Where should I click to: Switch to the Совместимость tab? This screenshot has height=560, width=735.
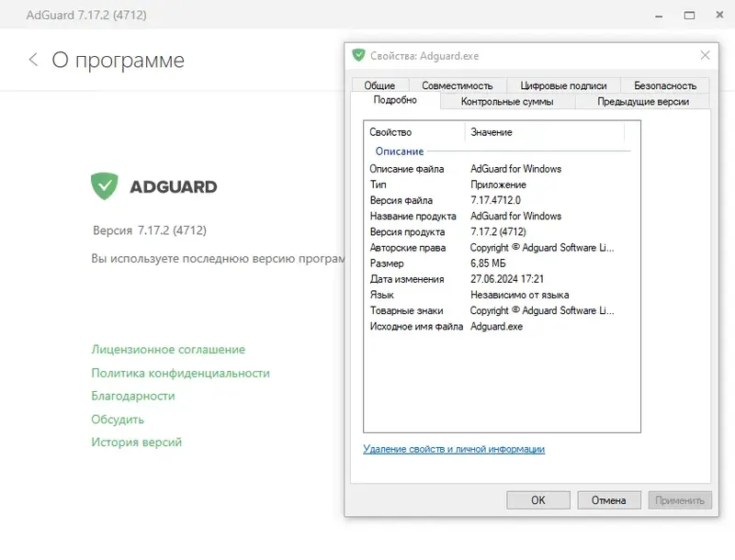(457, 85)
